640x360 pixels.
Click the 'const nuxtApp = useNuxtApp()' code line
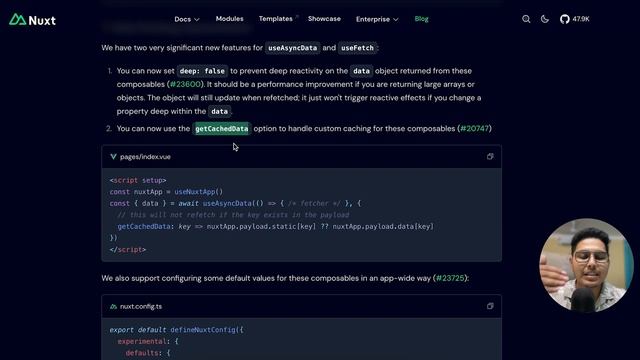point(166,192)
